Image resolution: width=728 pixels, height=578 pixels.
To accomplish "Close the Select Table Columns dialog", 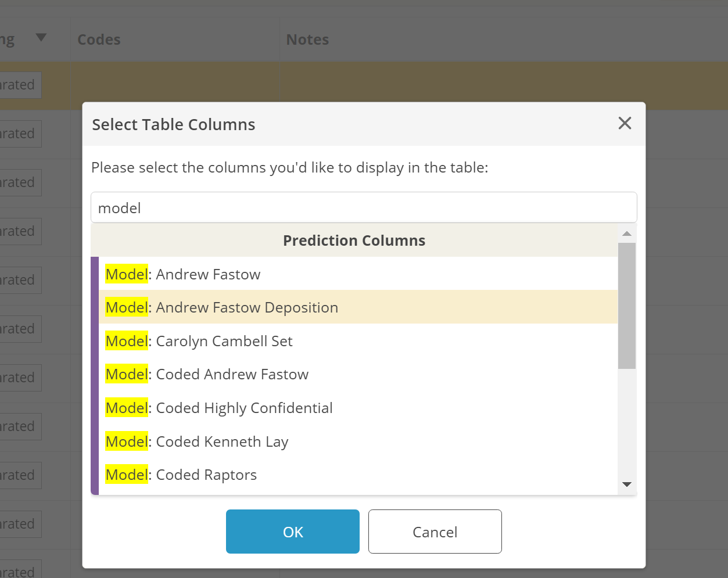I will point(625,123).
